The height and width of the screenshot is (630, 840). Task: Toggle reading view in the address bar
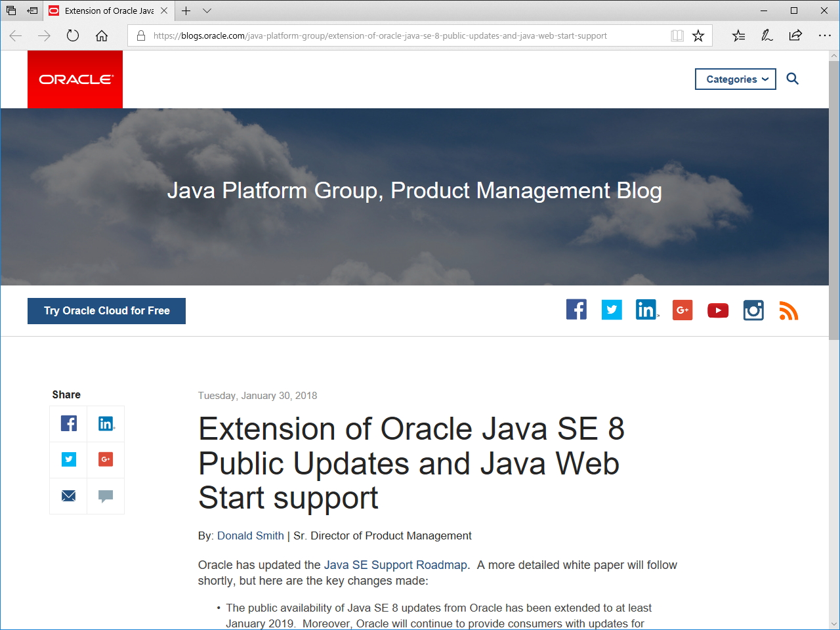point(677,35)
